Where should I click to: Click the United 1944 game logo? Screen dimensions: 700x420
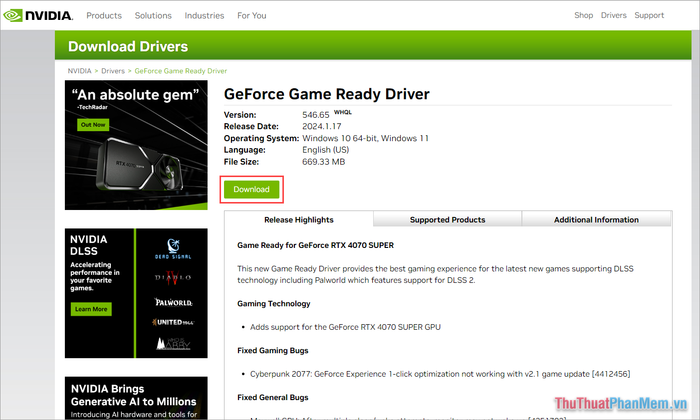click(173, 322)
